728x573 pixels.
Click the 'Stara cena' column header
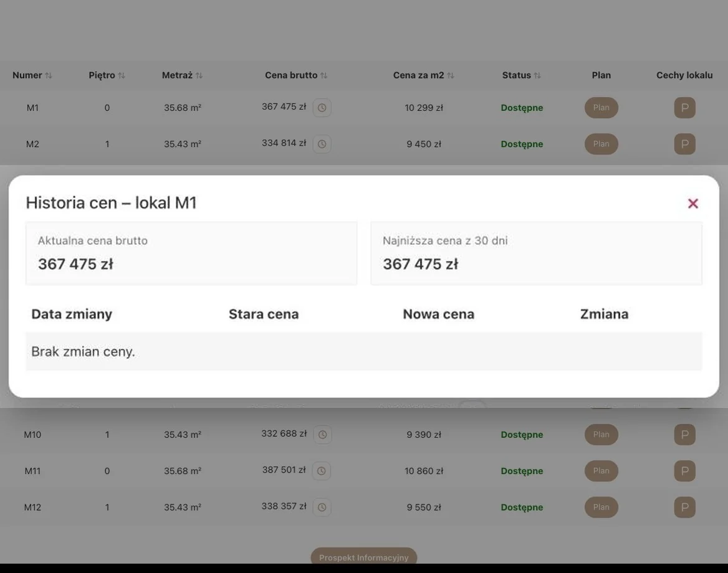[x=264, y=314]
